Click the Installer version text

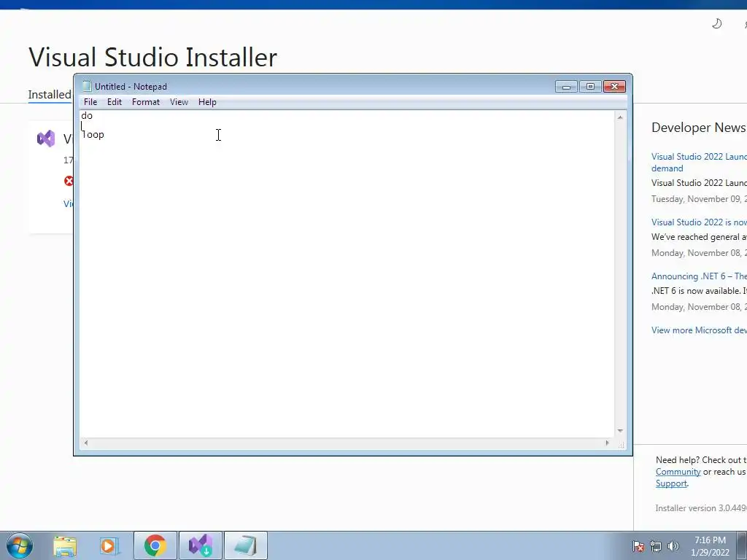pyautogui.click(x=701, y=508)
